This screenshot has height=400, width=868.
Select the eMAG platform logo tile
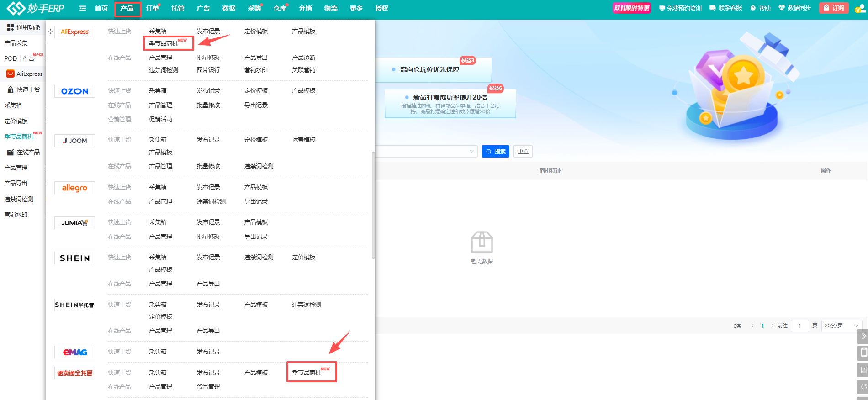click(74, 352)
